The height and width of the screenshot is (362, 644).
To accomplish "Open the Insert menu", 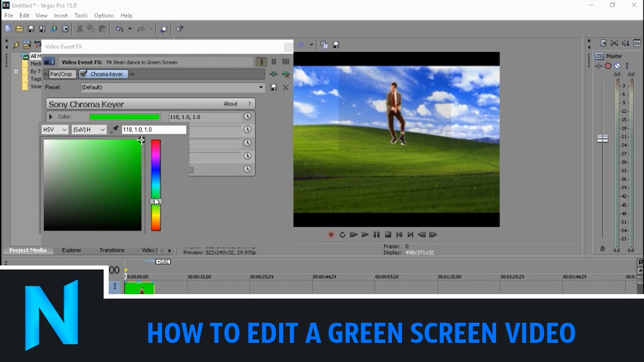I will click(x=61, y=16).
